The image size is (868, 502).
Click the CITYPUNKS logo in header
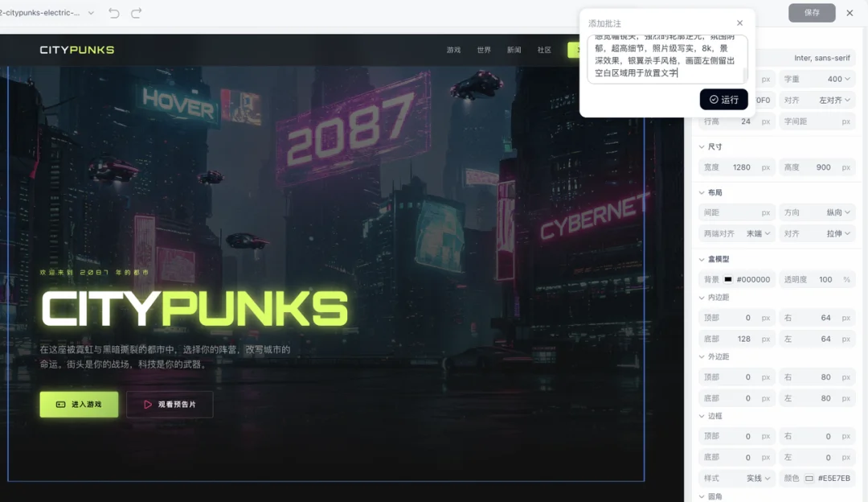[x=77, y=50]
